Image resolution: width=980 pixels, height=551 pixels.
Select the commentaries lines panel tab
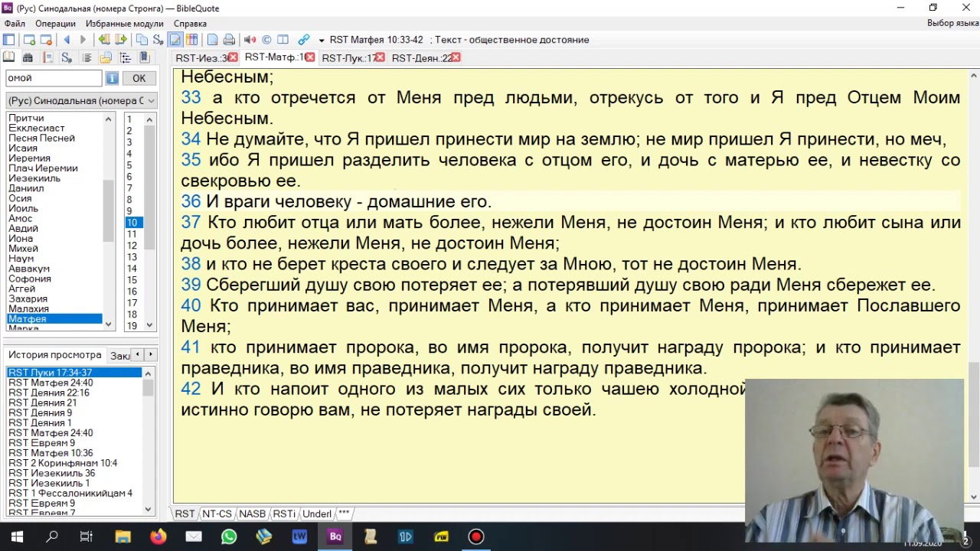(x=87, y=57)
